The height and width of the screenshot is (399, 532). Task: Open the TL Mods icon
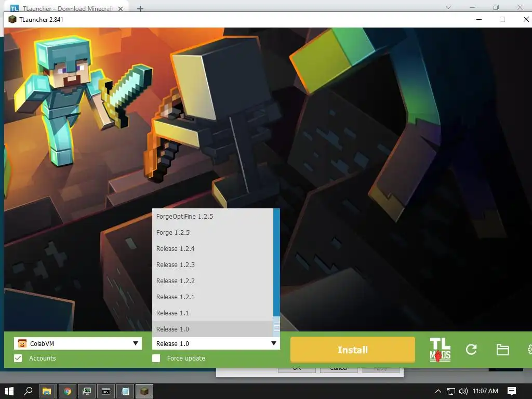pos(440,350)
